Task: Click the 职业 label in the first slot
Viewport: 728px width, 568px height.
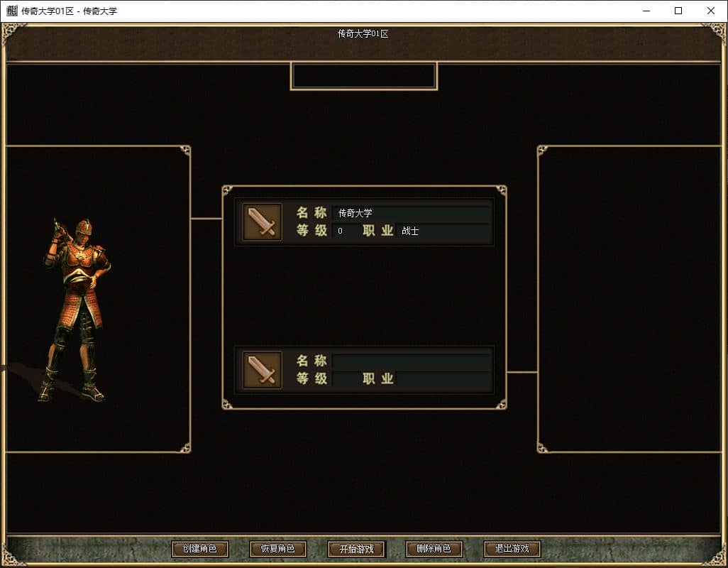Action: (x=378, y=231)
